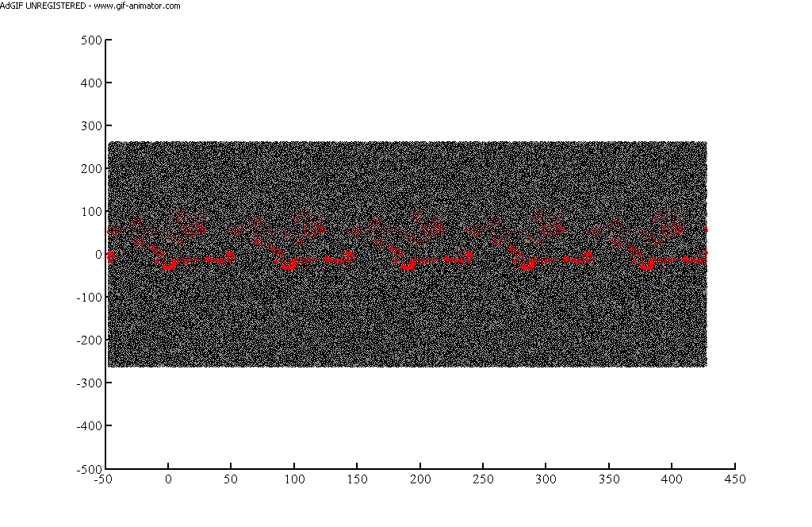Select the -300 tick label on the y-axis
Screen dimensions: 812x527
pyautogui.click(x=88, y=383)
